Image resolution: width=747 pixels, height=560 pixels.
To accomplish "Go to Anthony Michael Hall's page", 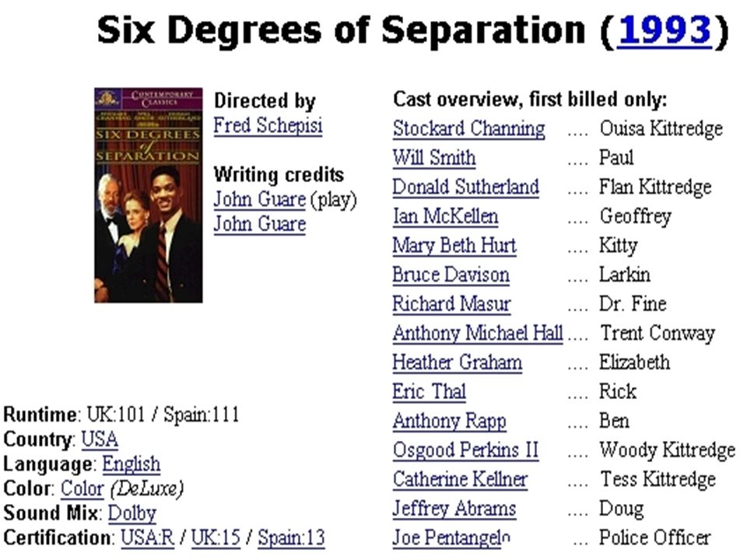I will [x=478, y=333].
